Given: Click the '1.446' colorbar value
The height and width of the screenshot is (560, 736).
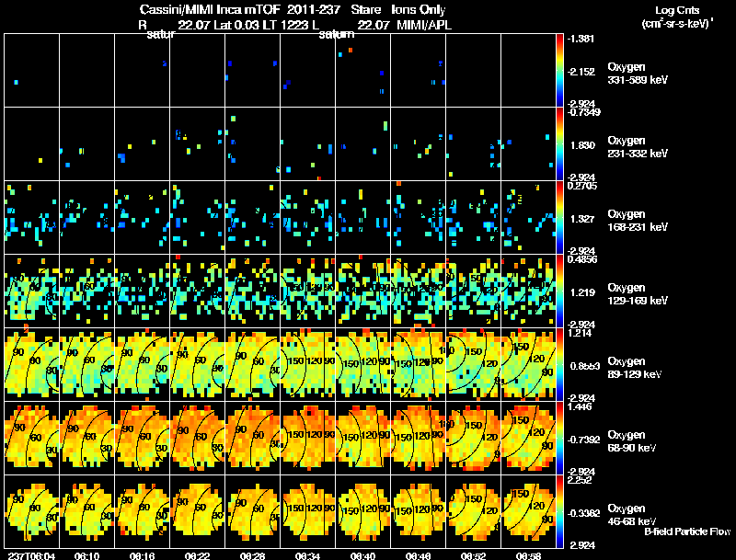Looking at the screenshot, I should pyautogui.click(x=580, y=406).
